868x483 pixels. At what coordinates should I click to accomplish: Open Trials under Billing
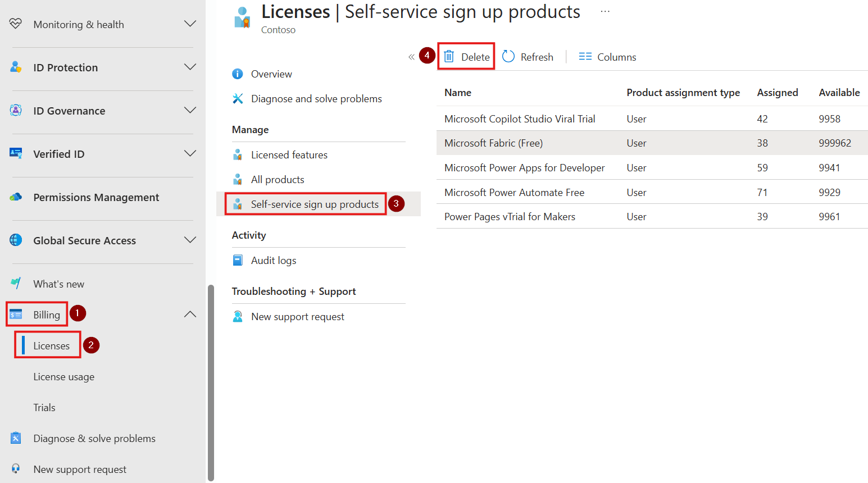coord(44,407)
